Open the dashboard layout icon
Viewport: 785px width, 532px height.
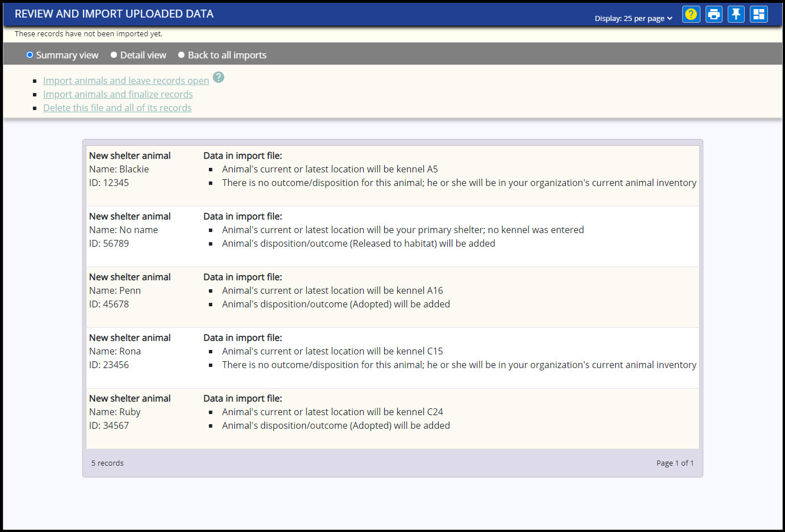click(758, 14)
